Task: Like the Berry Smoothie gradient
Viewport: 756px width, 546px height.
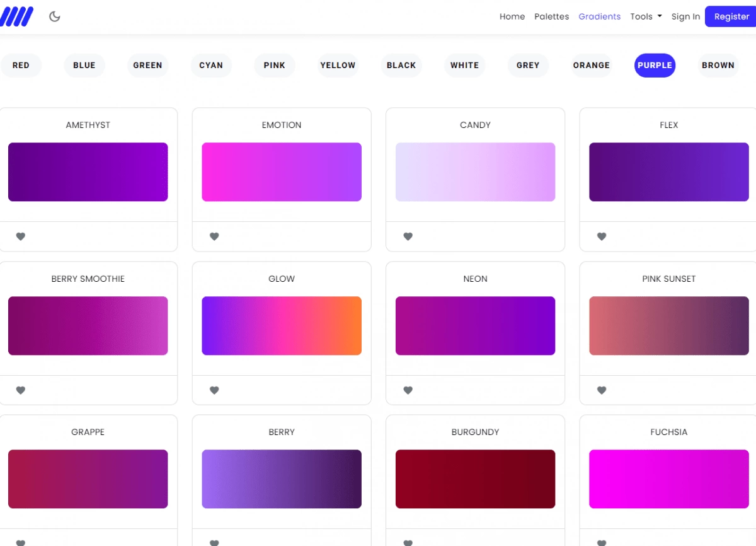Action: (x=21, y=390)
